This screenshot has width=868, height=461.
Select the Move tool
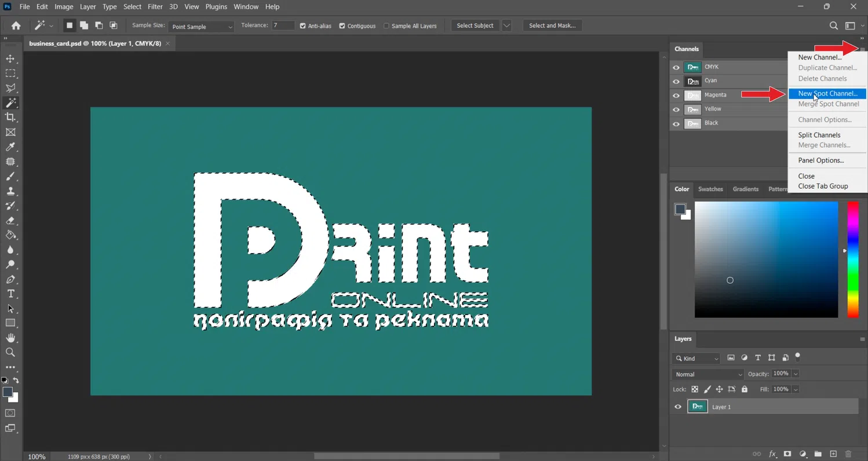(10, 58)
